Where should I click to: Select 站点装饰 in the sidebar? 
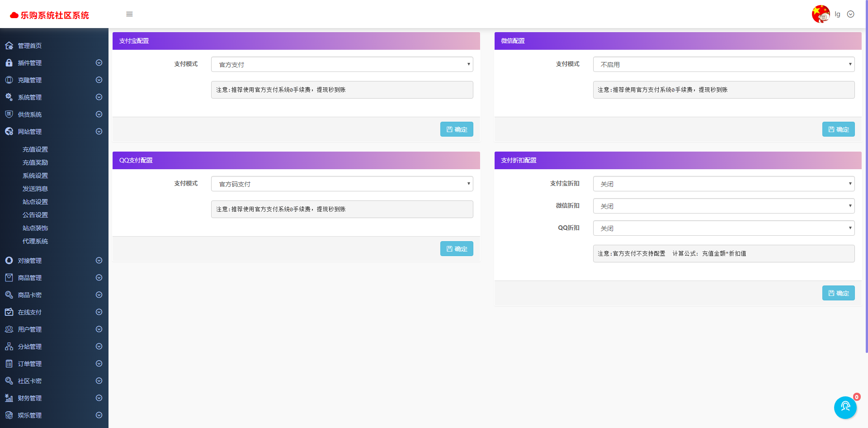pos(35,228)
